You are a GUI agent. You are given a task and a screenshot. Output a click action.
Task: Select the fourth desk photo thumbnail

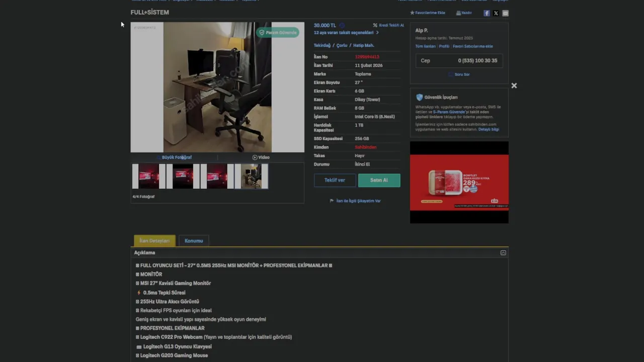(x=252, y=176)
